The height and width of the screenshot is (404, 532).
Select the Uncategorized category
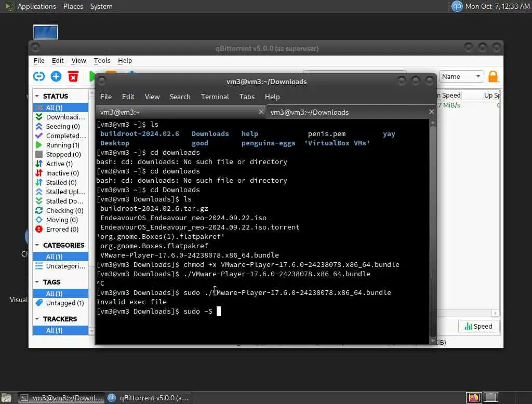[x=61, y=266]
